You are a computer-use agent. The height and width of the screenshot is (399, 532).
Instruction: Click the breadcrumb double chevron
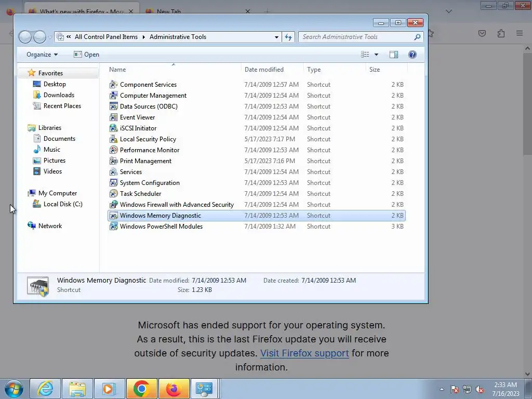tap(69, 37)
